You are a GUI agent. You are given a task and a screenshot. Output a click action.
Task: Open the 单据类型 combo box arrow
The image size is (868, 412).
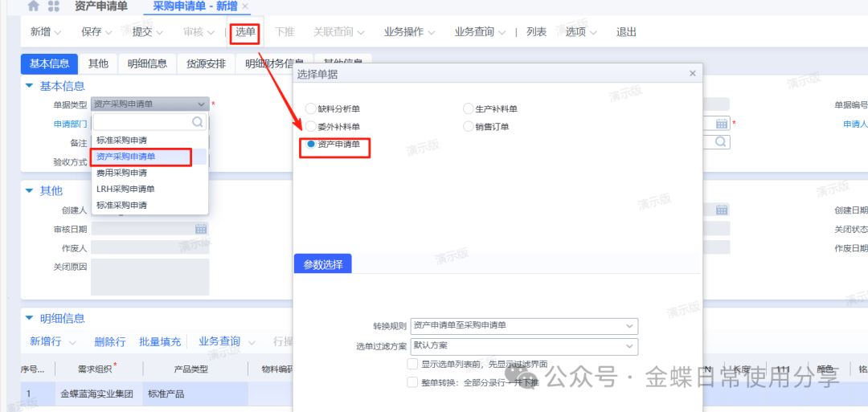pos(200,104)
